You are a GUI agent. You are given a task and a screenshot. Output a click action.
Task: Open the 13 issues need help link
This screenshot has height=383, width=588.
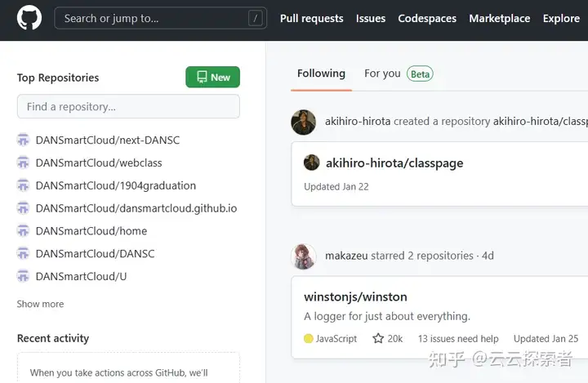click(458, 339)
